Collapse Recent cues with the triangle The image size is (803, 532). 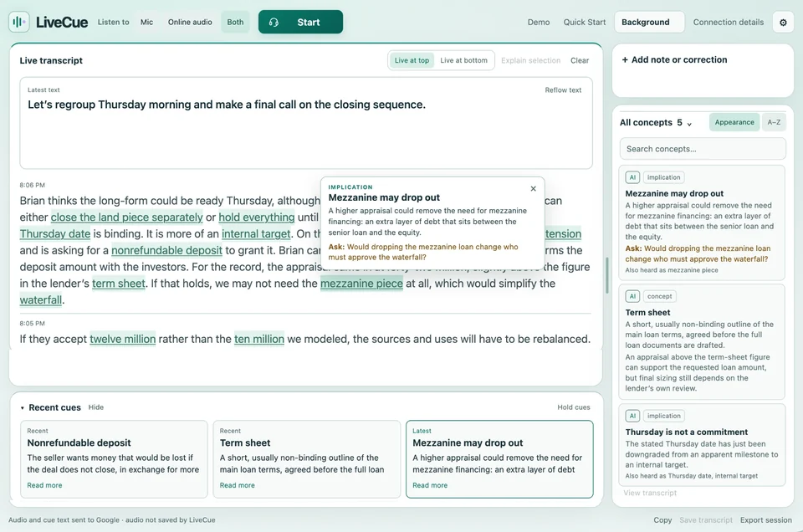pos(22,407)
